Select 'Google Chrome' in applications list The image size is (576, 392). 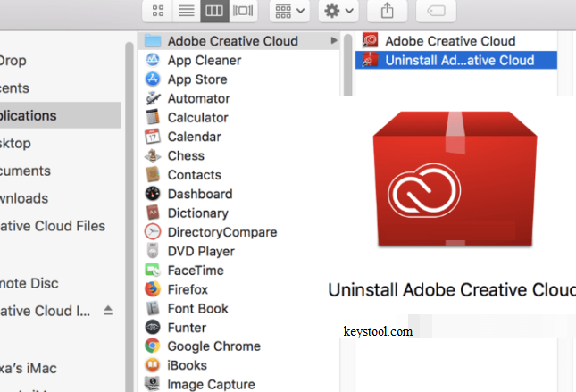click(x=214, y=346)
